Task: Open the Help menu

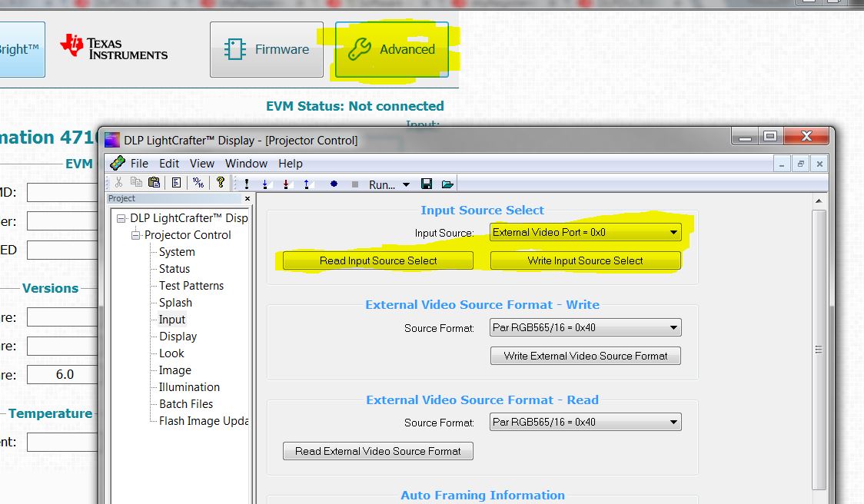Action: tap(291, 164)
